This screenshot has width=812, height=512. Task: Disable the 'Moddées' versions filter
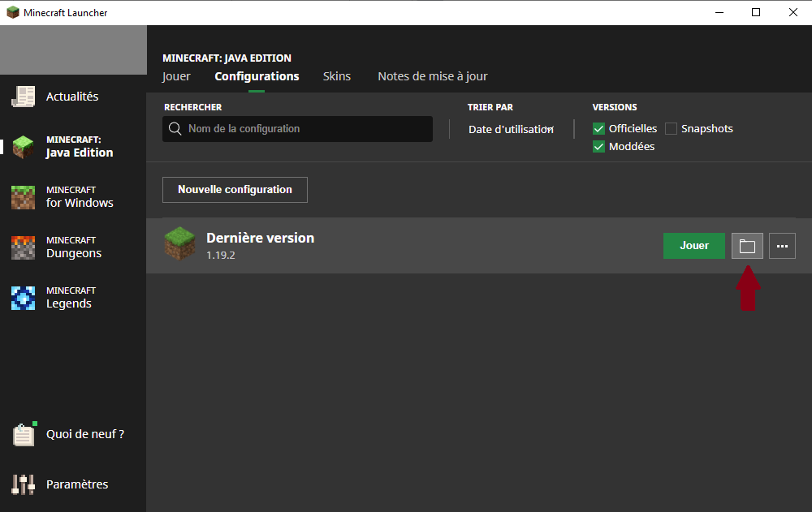coord(598,146)
